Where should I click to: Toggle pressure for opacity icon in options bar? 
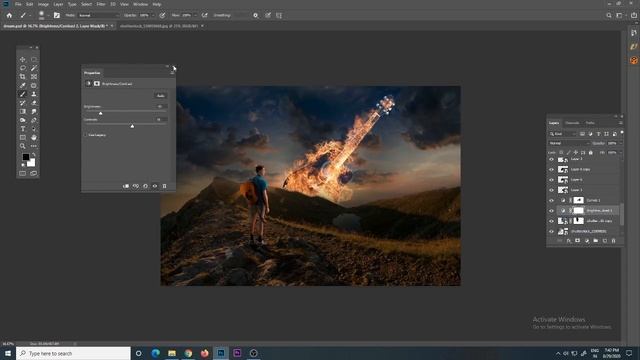[x=162, y=16]
